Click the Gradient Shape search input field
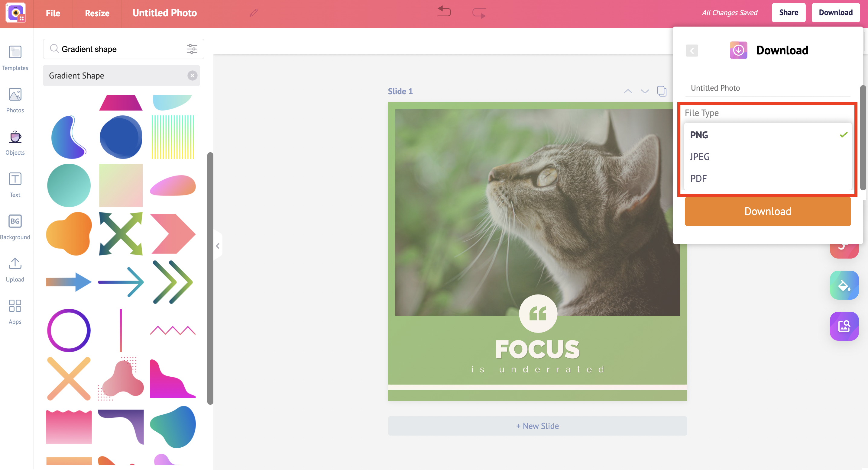Viewport: 868px width, 470px height. (121, 49)
